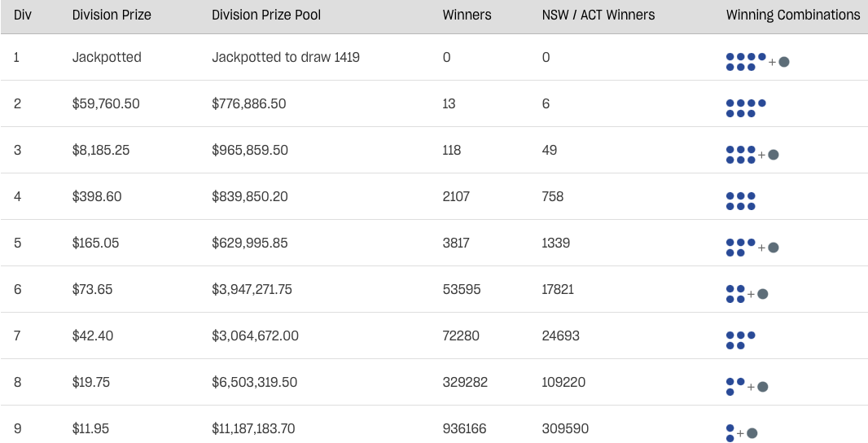The width and height of the screenshot is (868, 443).
Task: Click the Winners column header
Action: pos(467,15)
